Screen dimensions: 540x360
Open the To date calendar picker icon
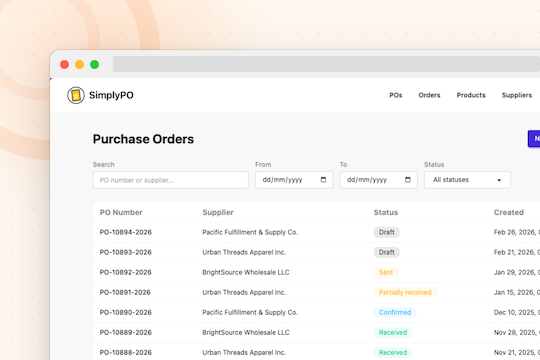pyautogui.click(x=408, y=180)
